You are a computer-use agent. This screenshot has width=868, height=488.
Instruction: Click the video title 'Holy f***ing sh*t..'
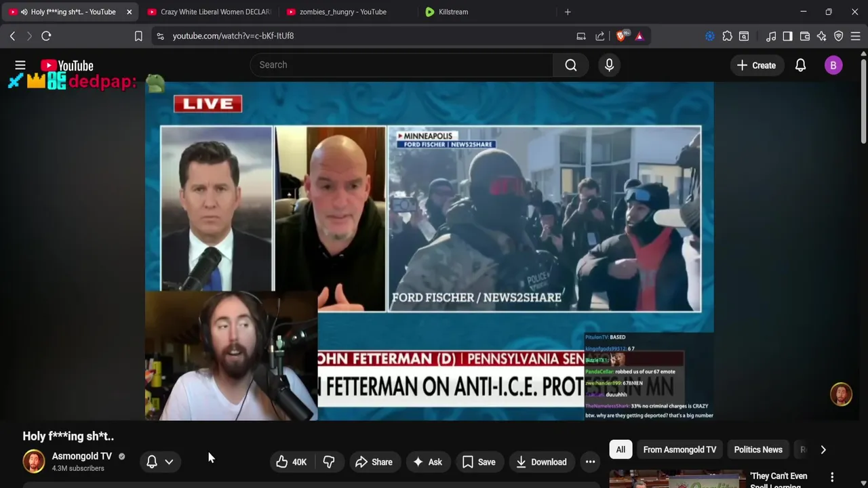(68, 436)
